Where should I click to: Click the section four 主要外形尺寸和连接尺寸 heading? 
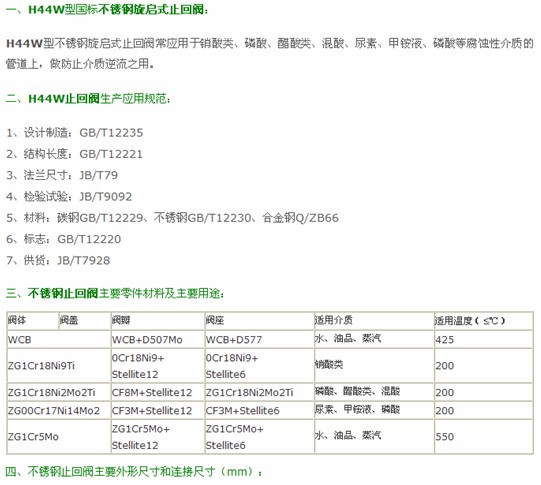134,472
